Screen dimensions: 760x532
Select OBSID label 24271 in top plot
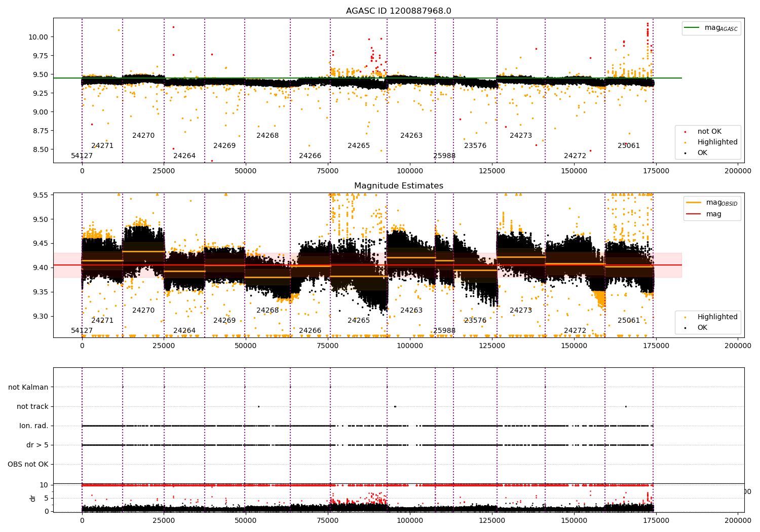click(x=102, y=146)
